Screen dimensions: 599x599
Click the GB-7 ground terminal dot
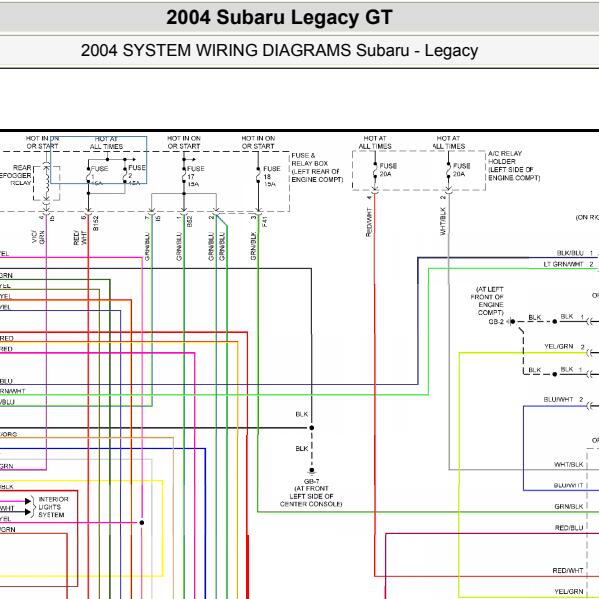click(312, 470)
